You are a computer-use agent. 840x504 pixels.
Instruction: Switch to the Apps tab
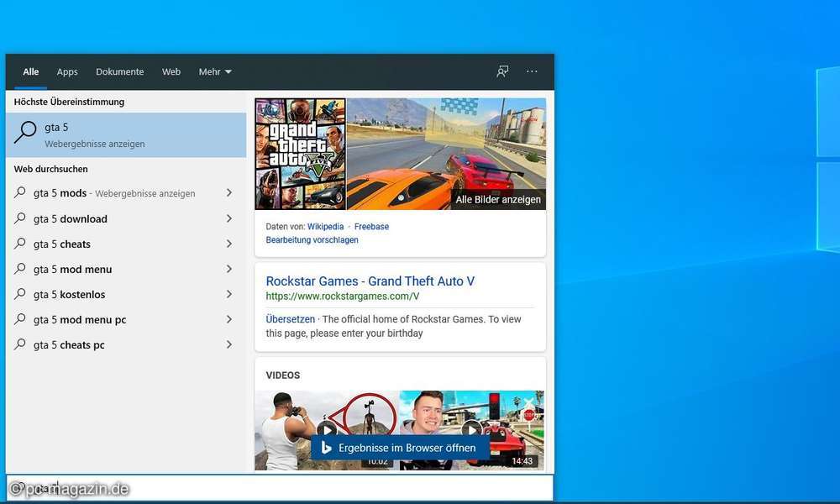coord(67,71)
